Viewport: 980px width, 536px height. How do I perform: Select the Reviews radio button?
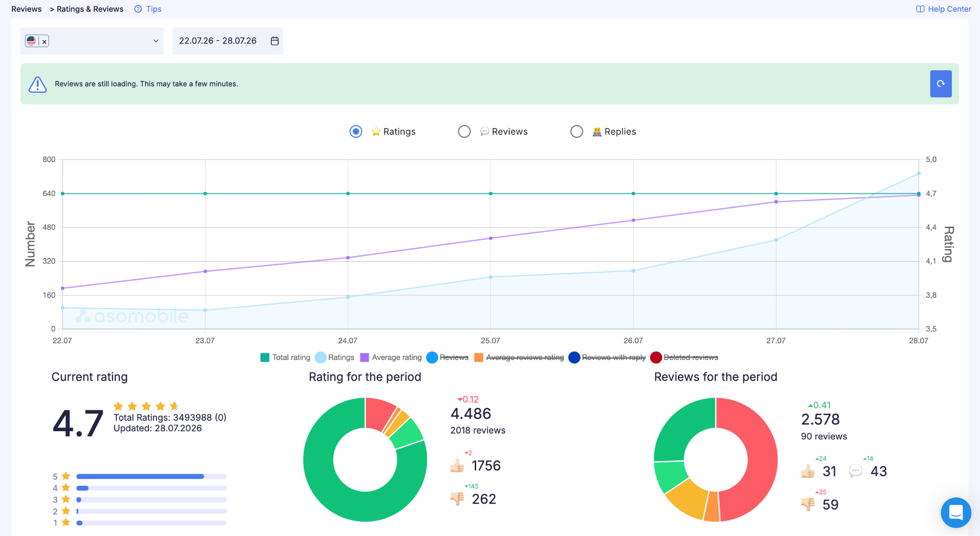pyautogui.click(x=464, y=131)
